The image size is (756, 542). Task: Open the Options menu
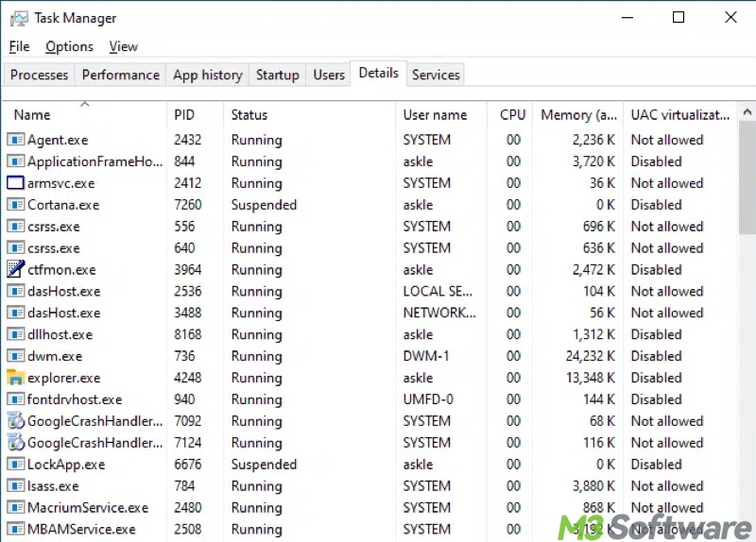69,46
